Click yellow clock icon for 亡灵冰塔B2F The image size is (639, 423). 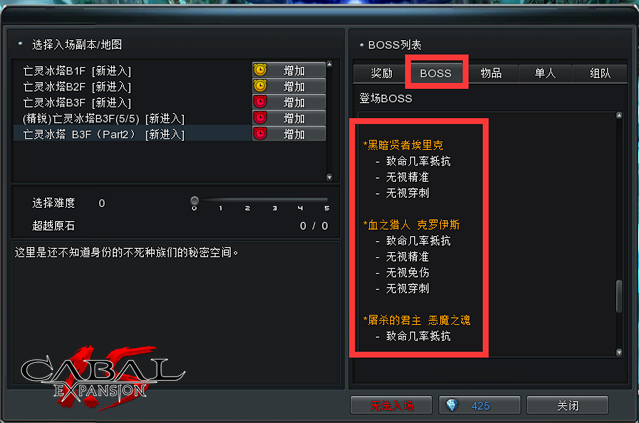(x=260, y=86)
